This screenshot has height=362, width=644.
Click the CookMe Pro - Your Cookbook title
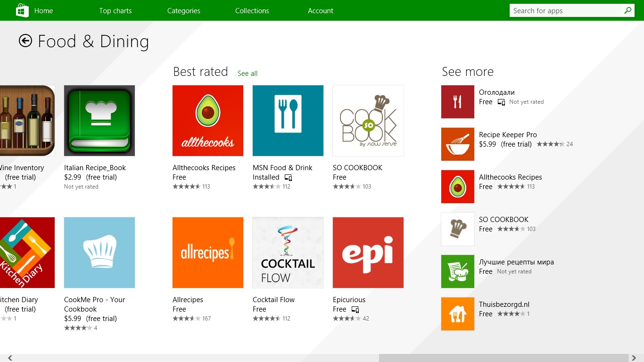(95, 304)
